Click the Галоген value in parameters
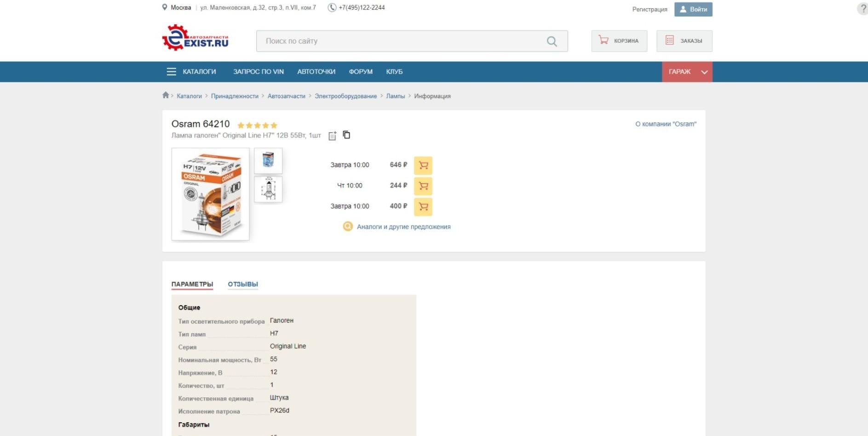The image size is (868, 436). (x=282, y=320)
